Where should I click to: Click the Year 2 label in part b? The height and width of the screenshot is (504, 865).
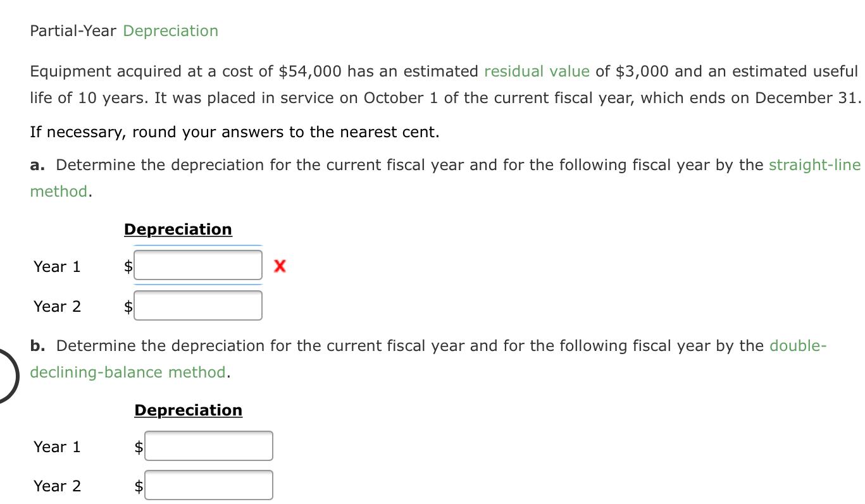pyautogui.click(x=56, y=486)
